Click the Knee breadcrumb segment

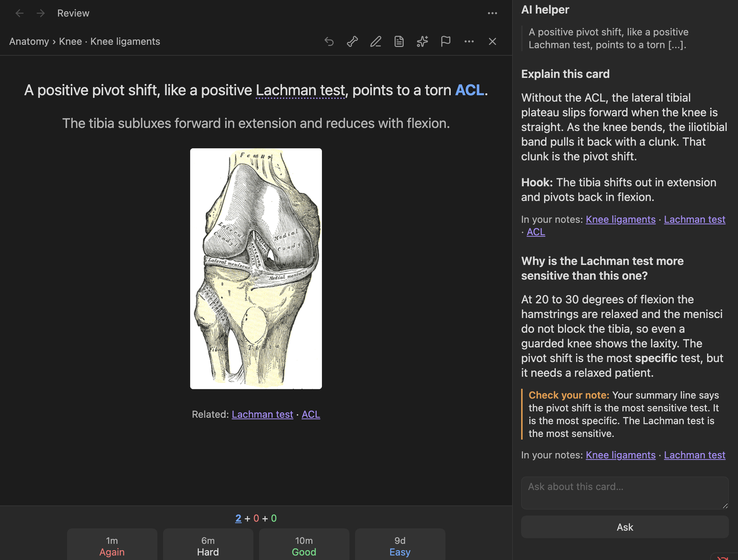(x=70, y=41)
